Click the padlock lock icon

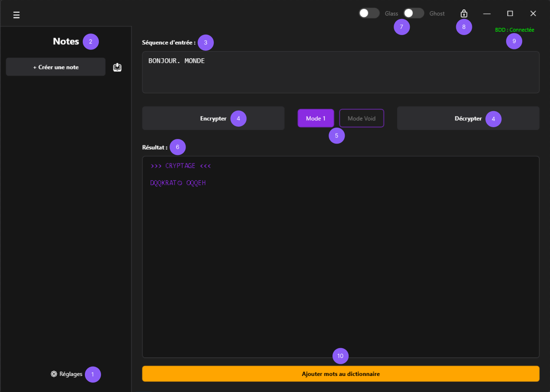(464, 14)
